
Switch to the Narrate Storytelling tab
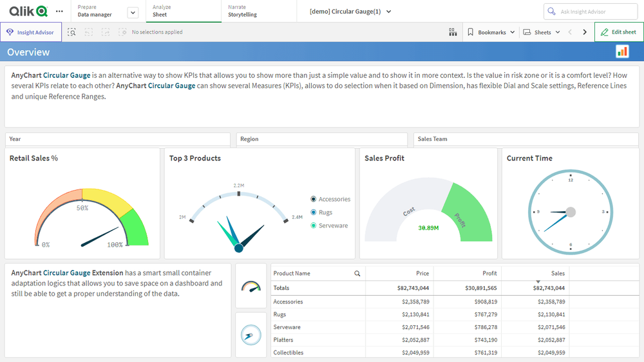pyautogui.click(x=242, y=11)
